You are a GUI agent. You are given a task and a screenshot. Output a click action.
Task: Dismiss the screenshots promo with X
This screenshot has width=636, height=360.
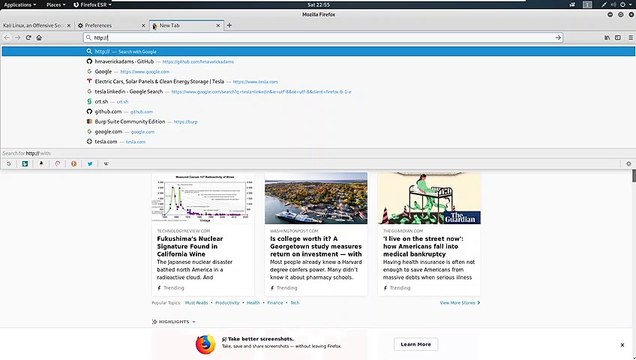(622, 345)
